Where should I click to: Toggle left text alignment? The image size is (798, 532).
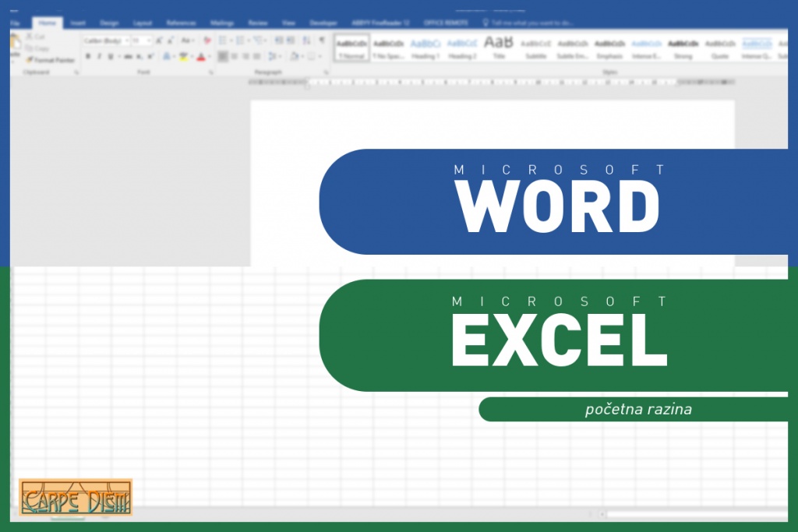223,57
